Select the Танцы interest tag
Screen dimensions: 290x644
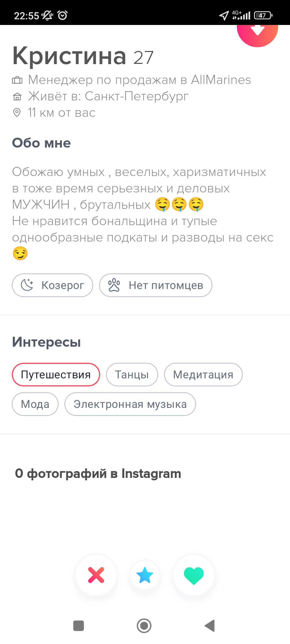coord(132,375)
